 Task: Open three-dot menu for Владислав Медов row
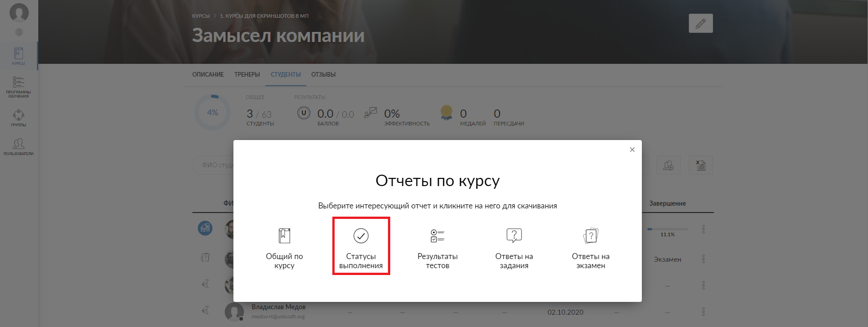703,312
